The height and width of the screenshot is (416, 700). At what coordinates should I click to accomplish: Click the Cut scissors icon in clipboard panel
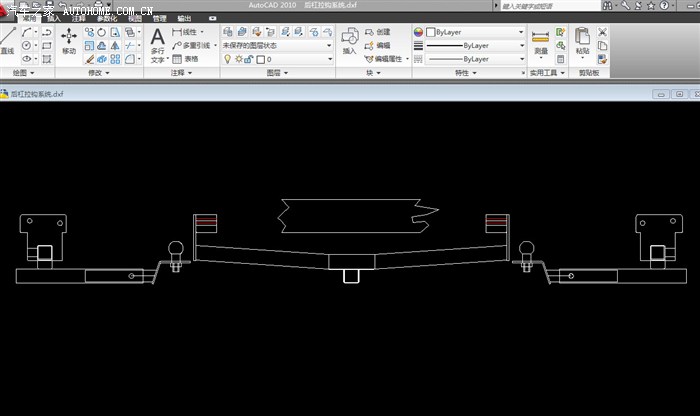tap(602, 32)
